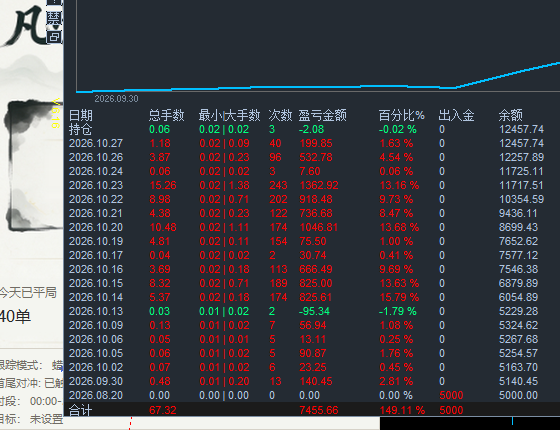Viewport: 560px width, 430px height.
Task: Select the 合计 totals row label
Action: click(x=80, y=410)
